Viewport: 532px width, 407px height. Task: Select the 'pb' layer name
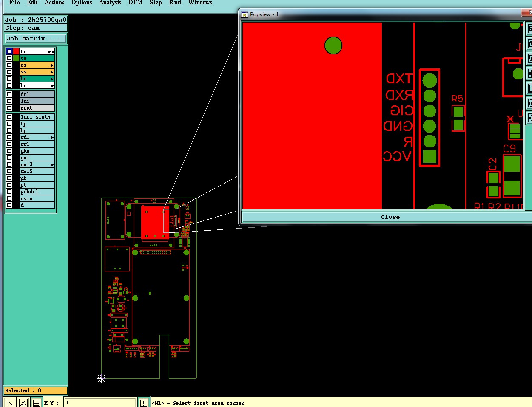point(37,178)
